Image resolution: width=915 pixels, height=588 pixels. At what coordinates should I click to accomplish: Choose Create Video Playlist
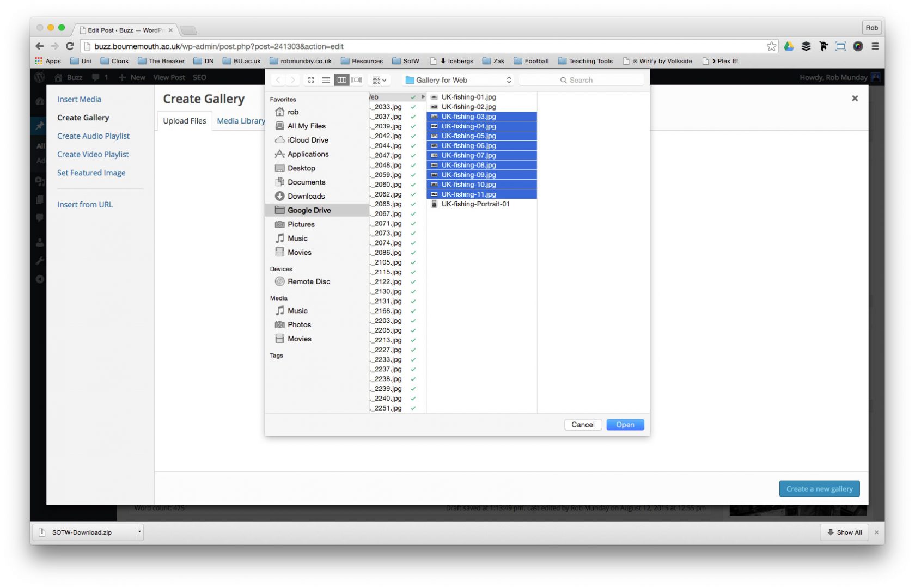click(93, 155)
